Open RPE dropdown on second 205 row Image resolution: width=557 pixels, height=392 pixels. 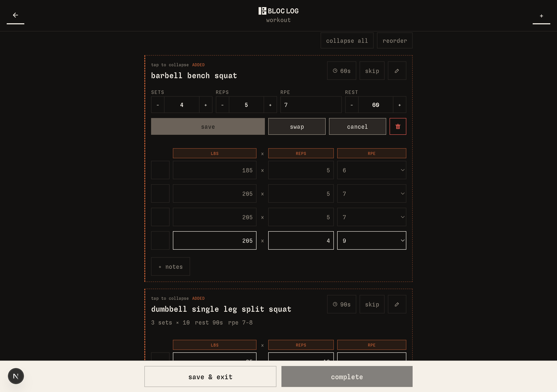click(x=372, y=217)
